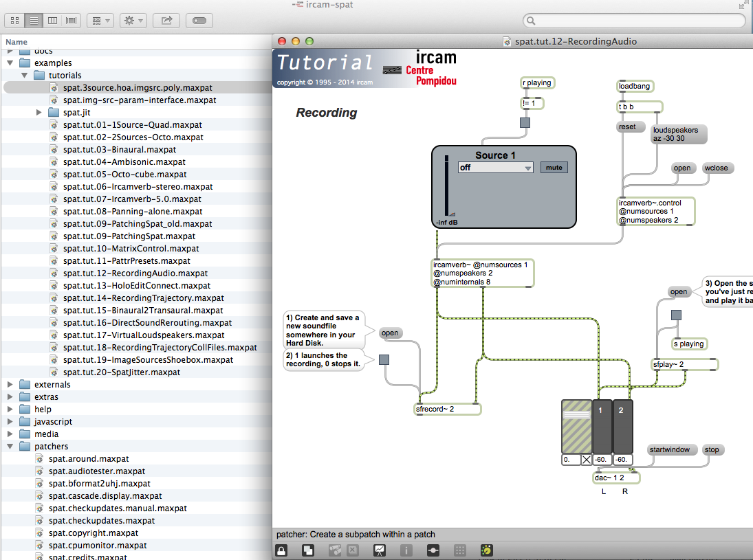Toggle presentation mode icon
The width and height of the screenshot is (753, 560).
(x=380, y=550)
